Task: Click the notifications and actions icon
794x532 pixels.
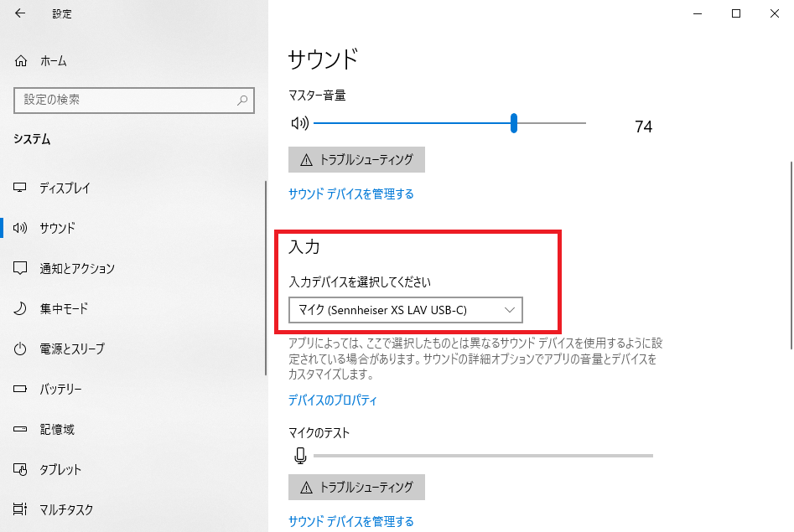Action: coord(20,268)
